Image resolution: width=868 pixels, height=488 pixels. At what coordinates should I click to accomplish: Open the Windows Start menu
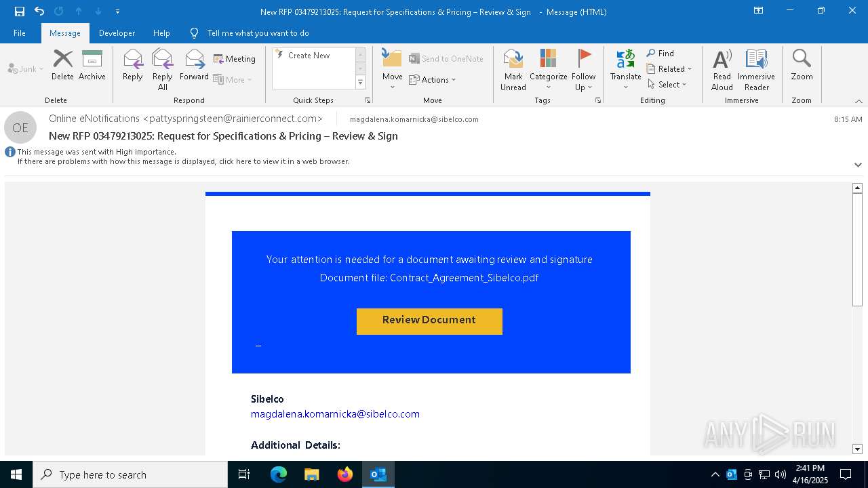(16, 474)
